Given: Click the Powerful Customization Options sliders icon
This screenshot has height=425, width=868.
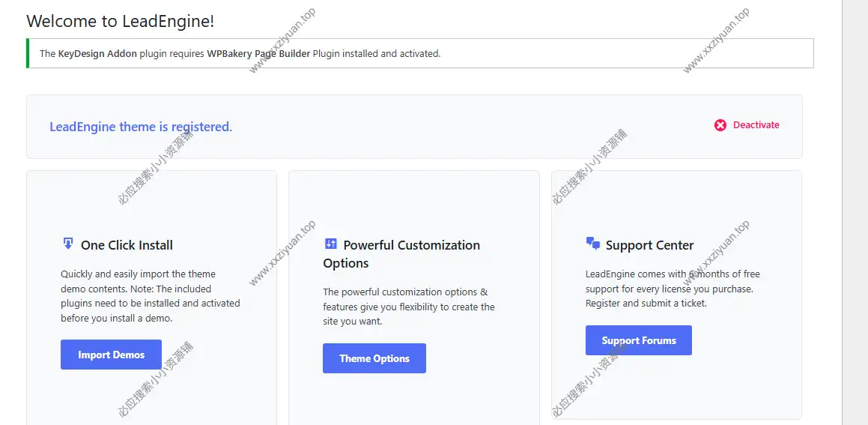Looking at the screenshot, I should pos(331,244).
